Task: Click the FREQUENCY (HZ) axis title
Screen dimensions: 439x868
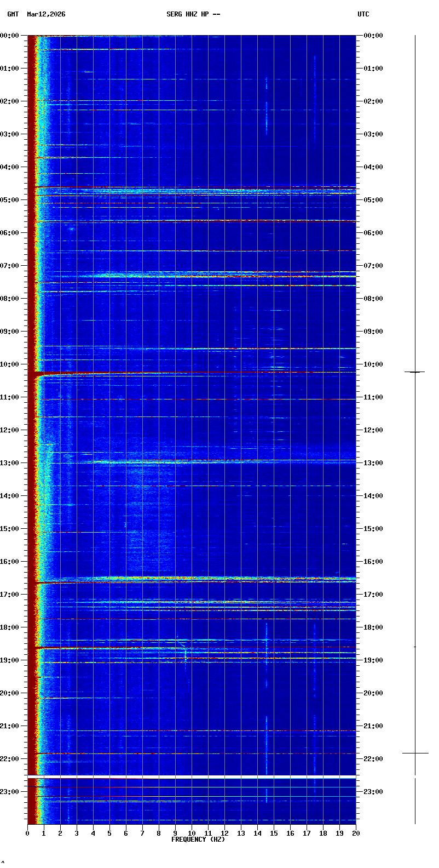Action: point(198,840)
